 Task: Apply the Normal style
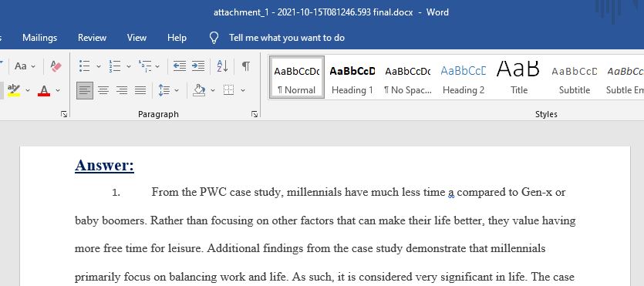pos(296,77)
